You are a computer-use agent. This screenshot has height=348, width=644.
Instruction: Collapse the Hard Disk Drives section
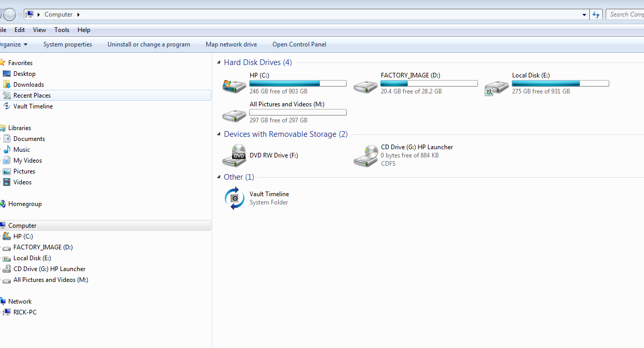point(219,62)
